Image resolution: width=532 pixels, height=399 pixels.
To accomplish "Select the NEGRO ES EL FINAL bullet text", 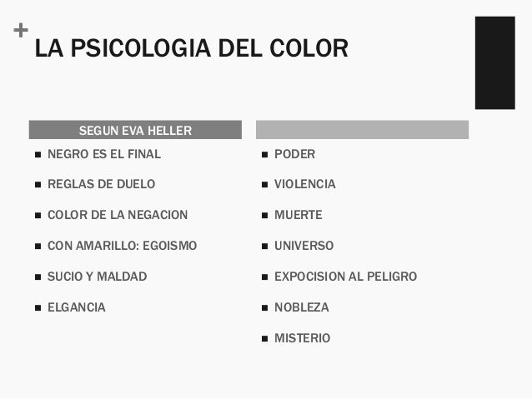I will [x=104, y=154].
